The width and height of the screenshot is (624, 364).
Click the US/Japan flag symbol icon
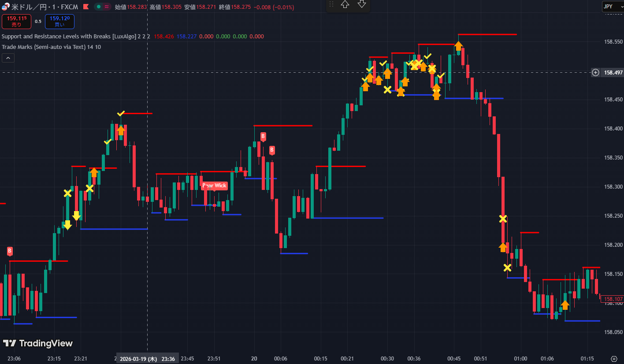[x=5, y=7]
